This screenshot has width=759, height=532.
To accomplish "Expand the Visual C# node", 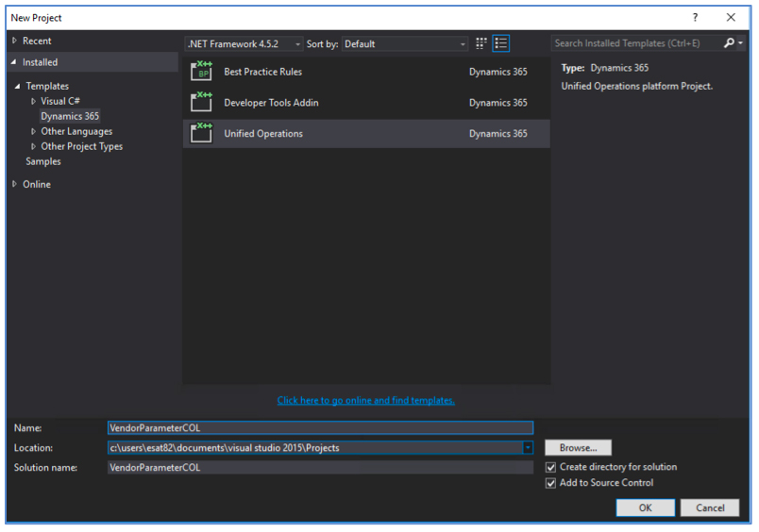I will (33, 101).
